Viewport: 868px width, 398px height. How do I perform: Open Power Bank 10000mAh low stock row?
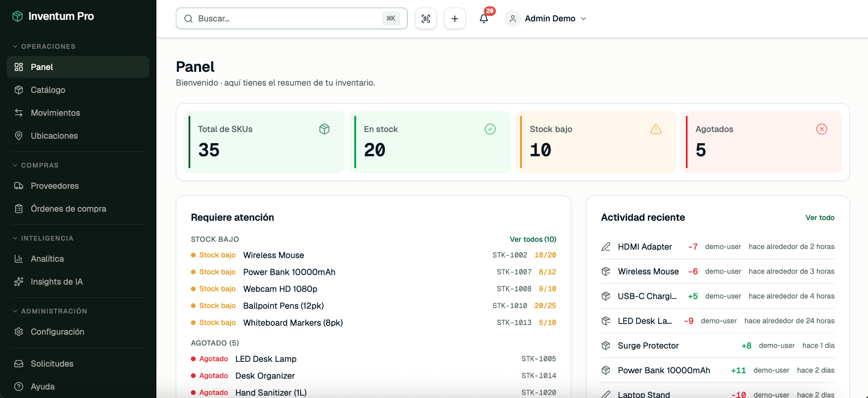pyautogui.click(x=373, y=272)
